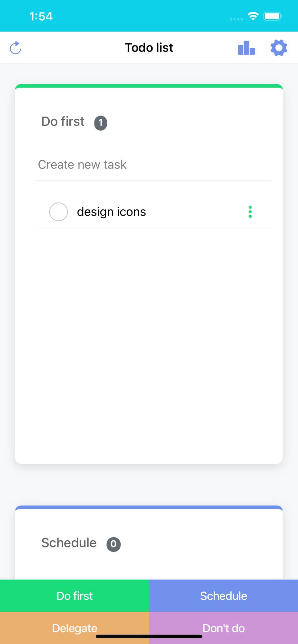Mark design icons task as complete
Viewport: 298px width, 644px height.
[x=58, y=212]
